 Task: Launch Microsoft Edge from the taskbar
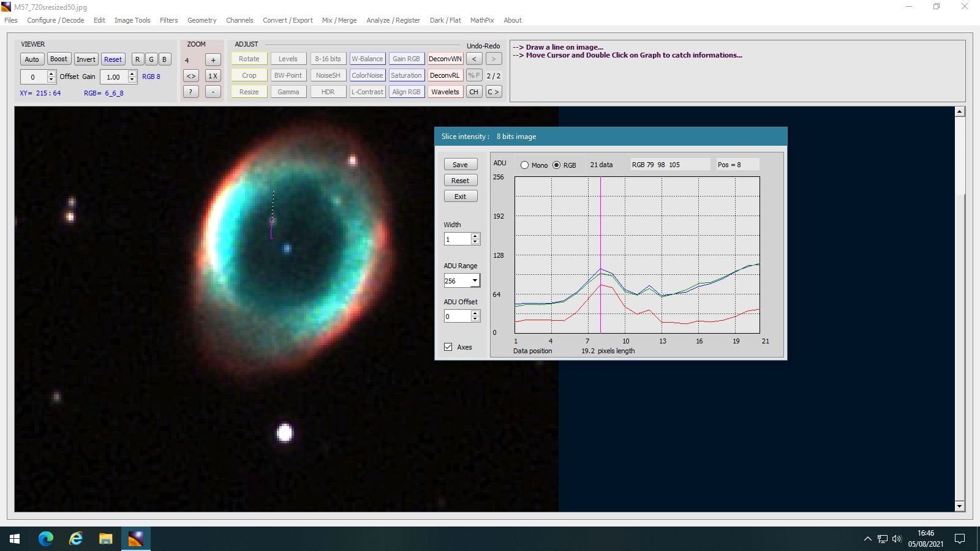[46, 539]
